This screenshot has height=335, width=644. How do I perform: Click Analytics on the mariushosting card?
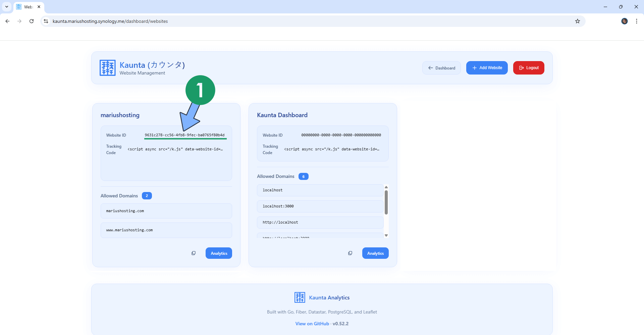click(x=219, y=253)
